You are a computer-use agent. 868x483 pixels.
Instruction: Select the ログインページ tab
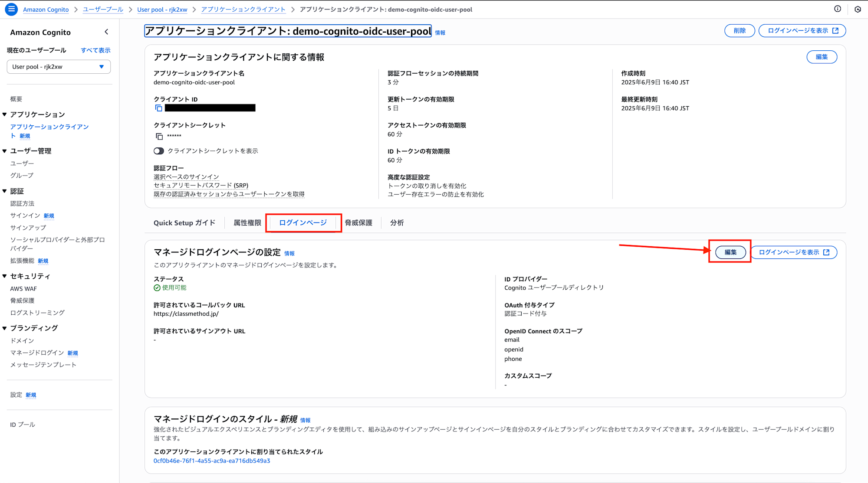303,223
